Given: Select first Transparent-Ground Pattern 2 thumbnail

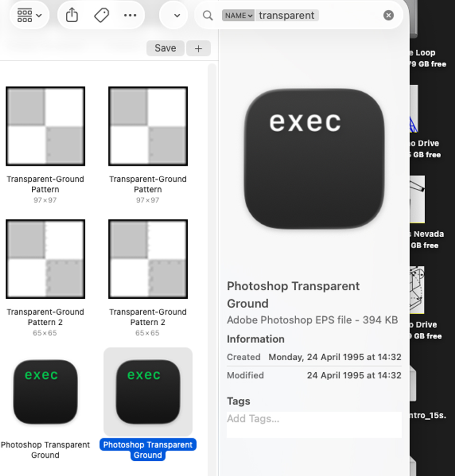Looking at the screenshot, I should pyautogui.click(x=45, y=259).
